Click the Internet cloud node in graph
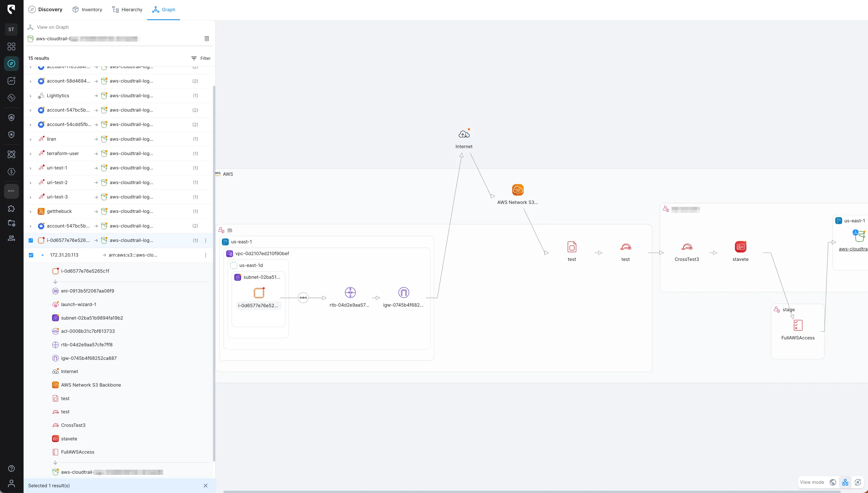Screen dimensions: 868x493 [464, 135]
